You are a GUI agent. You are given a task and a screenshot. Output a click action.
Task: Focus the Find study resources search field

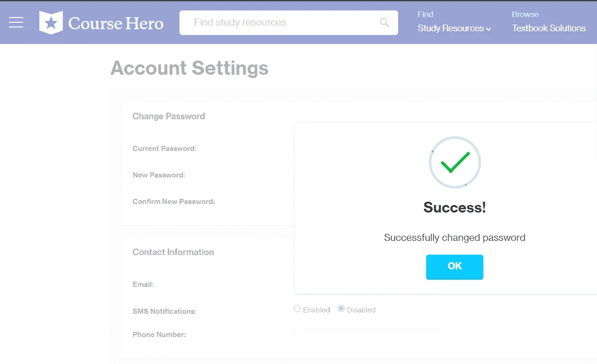289,23
